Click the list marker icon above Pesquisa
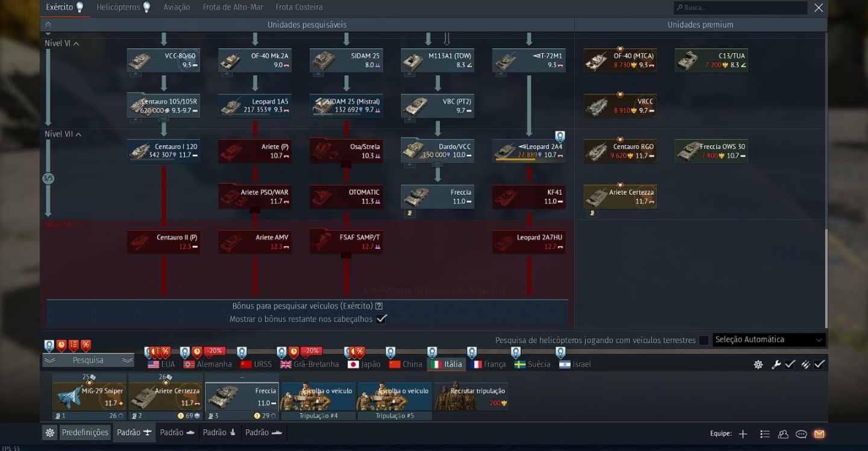This screenshot has width=868, height=451. click(x=74, y=345)
